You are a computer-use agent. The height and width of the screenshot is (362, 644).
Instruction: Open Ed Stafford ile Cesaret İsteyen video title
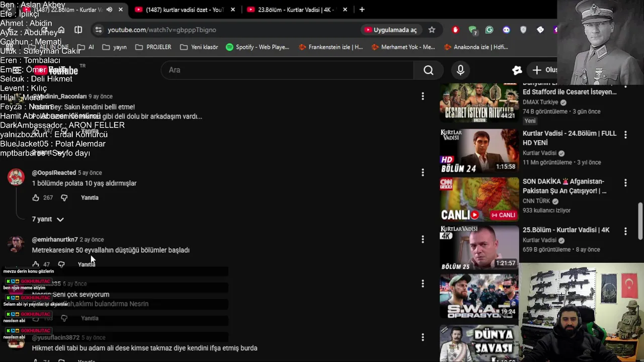coord(570,92)
